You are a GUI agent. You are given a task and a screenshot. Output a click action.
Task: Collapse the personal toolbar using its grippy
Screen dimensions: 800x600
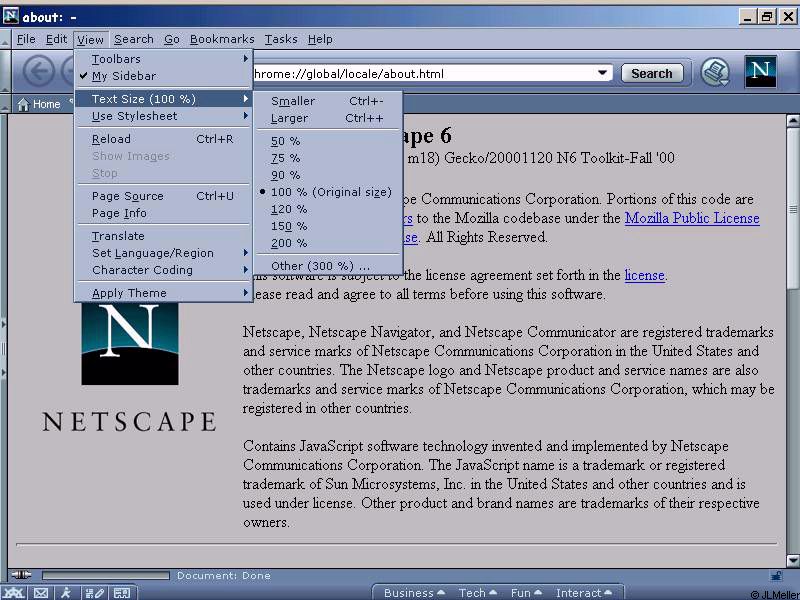[x=6, y=104]
